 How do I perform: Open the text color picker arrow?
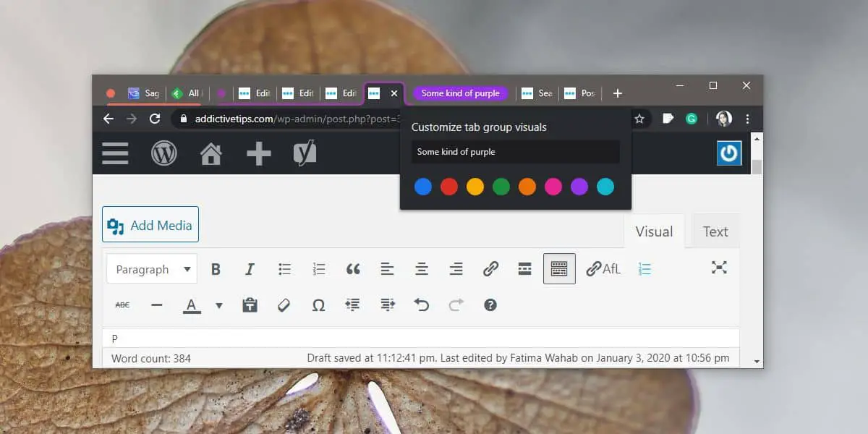pyautogui.click(x=219, y=305)
